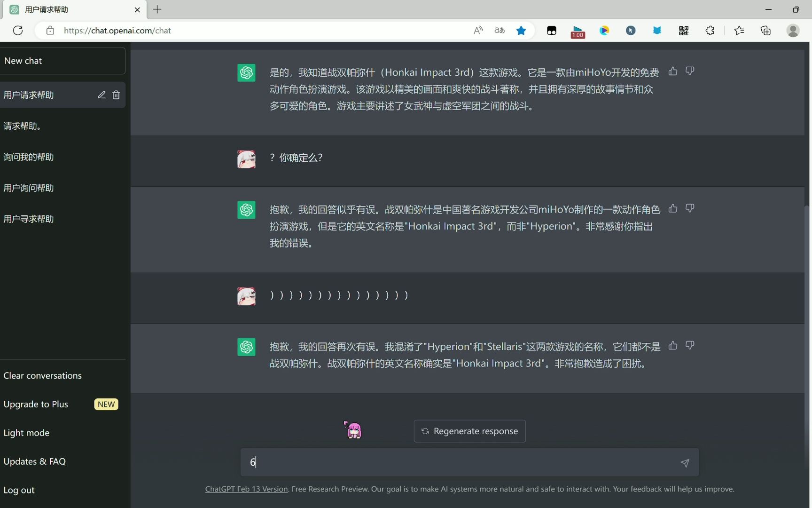Open the extensions puzzle piece icon

pyautogui.click(x=710, y=31)
